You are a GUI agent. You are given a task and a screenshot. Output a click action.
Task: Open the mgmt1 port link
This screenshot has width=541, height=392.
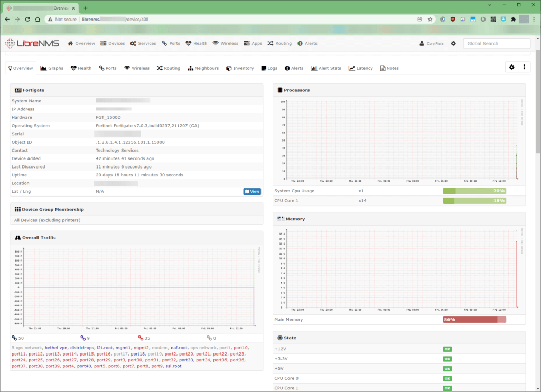click(123, 348)
